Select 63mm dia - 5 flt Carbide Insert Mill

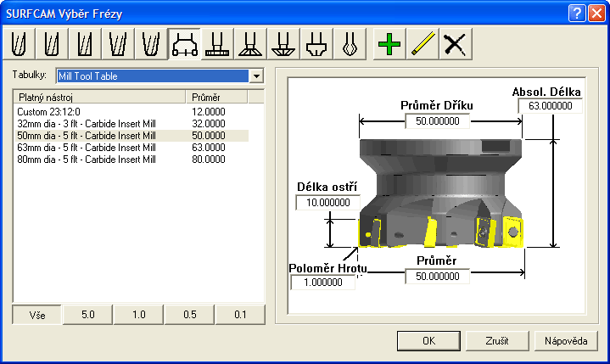coord(132,148)
